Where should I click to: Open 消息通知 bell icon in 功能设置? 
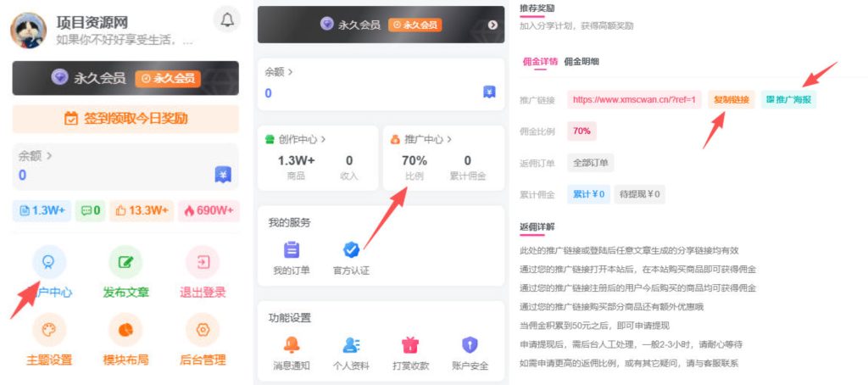click(292, 345)
